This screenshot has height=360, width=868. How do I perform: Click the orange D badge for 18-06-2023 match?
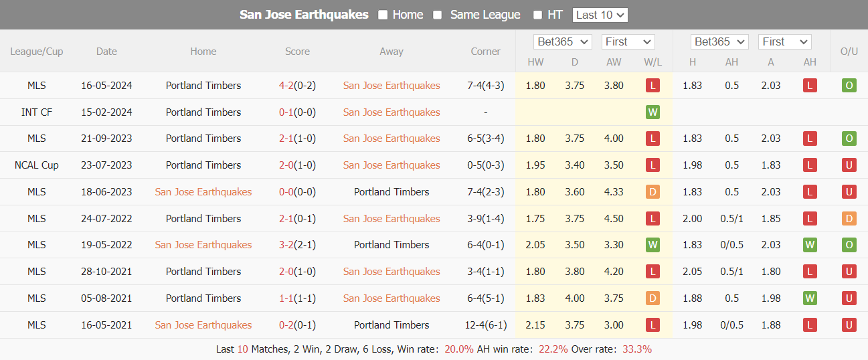pos(653,192)
